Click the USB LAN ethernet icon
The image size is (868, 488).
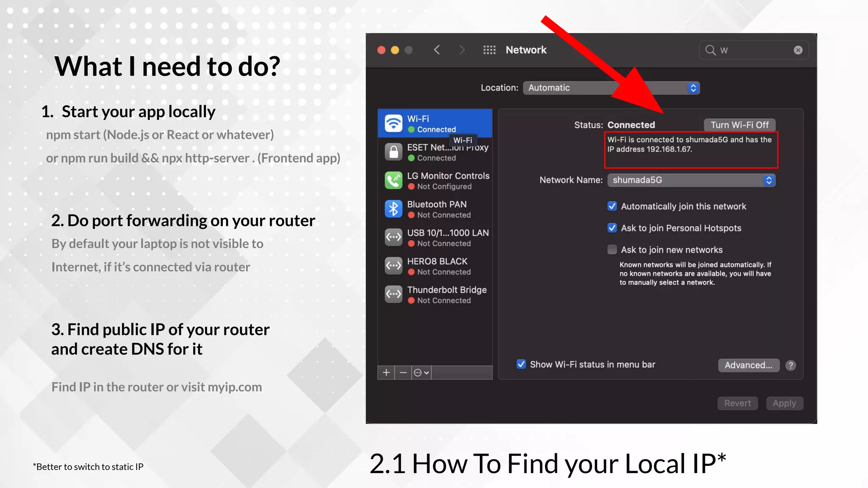(393, 237)
